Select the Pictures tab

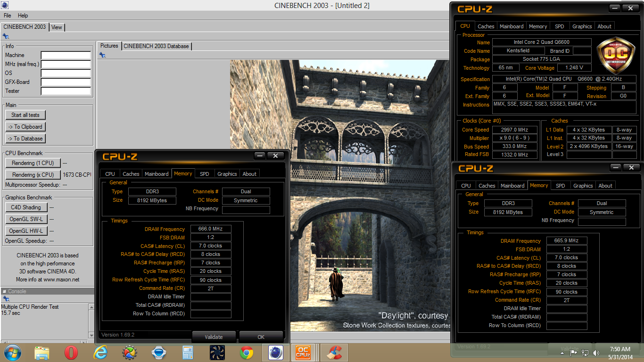[109, 46]
